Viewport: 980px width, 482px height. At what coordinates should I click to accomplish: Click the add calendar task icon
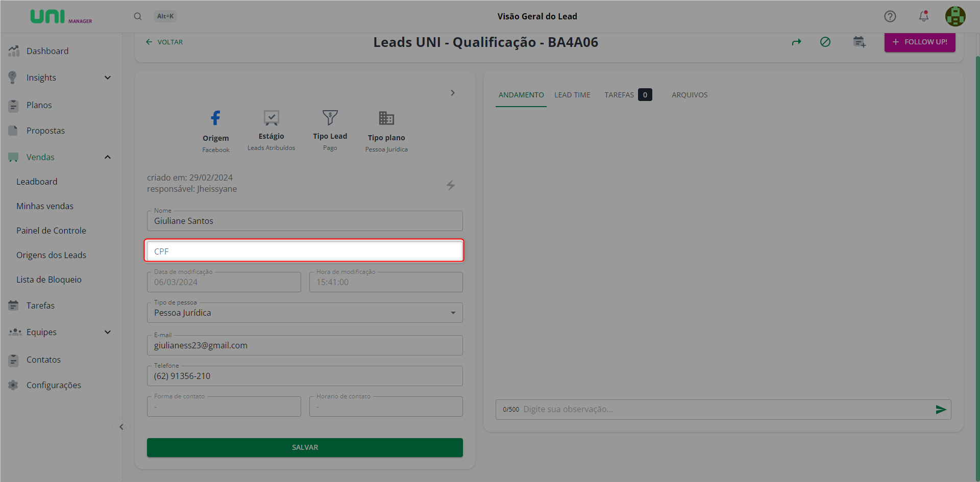(859, 42)
